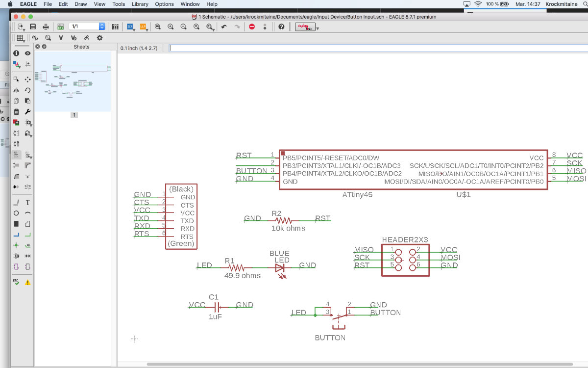Expand the open-file icon dropdown arrow
Screen dimensions: 588x368
click(x=24, y=29)
